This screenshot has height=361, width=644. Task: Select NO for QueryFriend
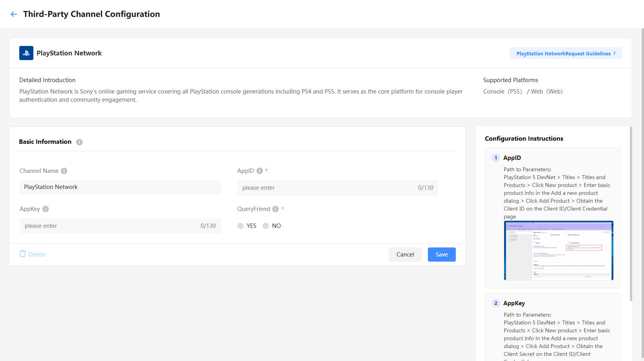pos(266,226)
